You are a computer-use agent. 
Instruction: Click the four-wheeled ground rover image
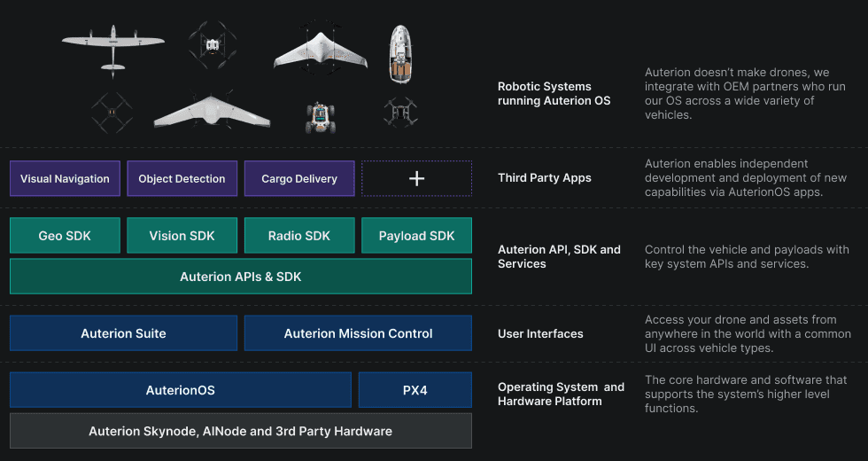(x=320, y=117)
